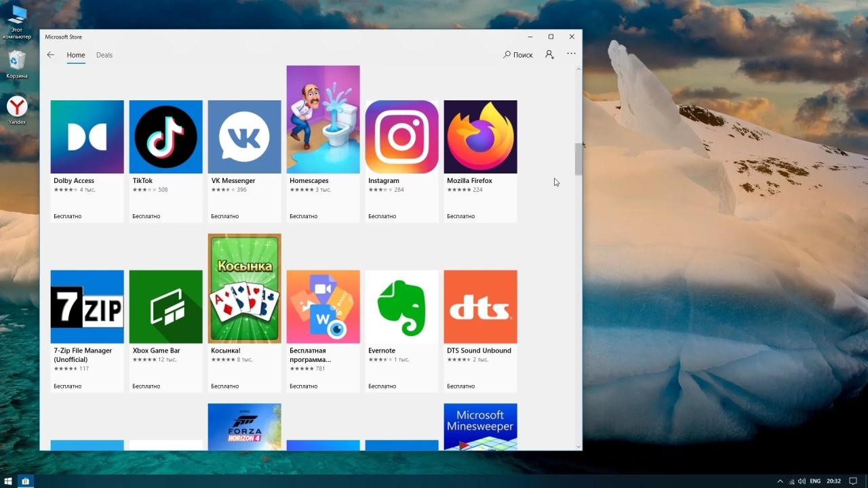The width and height of the screenshot is (868, 488).
Task: Click the ENG language indicator
Action: coord(814,481)
